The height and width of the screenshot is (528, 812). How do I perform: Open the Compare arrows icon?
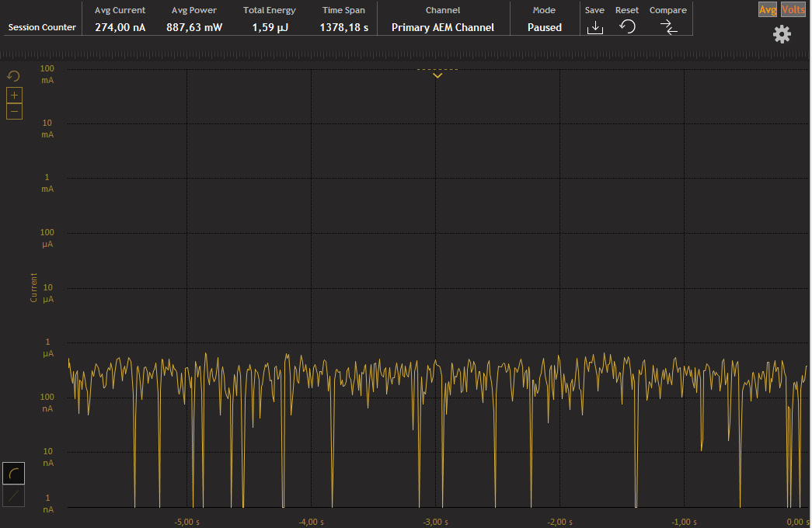[x=668, y=27]
